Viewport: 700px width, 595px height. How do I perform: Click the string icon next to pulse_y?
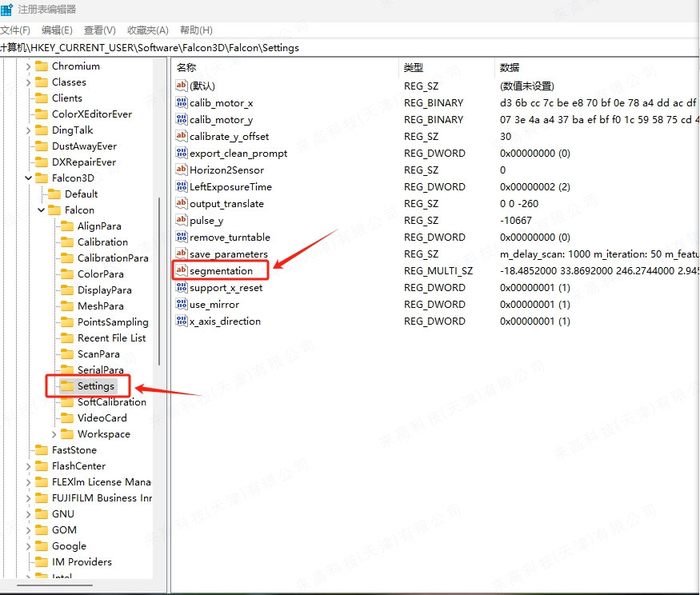pos(182,221)
